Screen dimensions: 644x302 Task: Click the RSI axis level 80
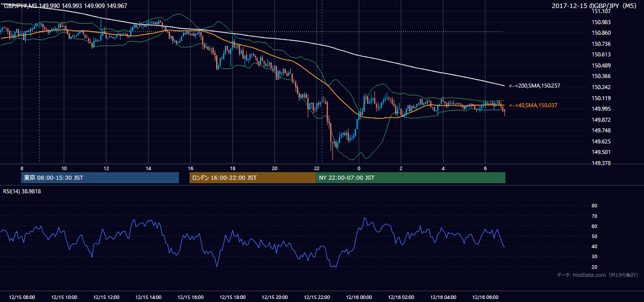point(594,206)
